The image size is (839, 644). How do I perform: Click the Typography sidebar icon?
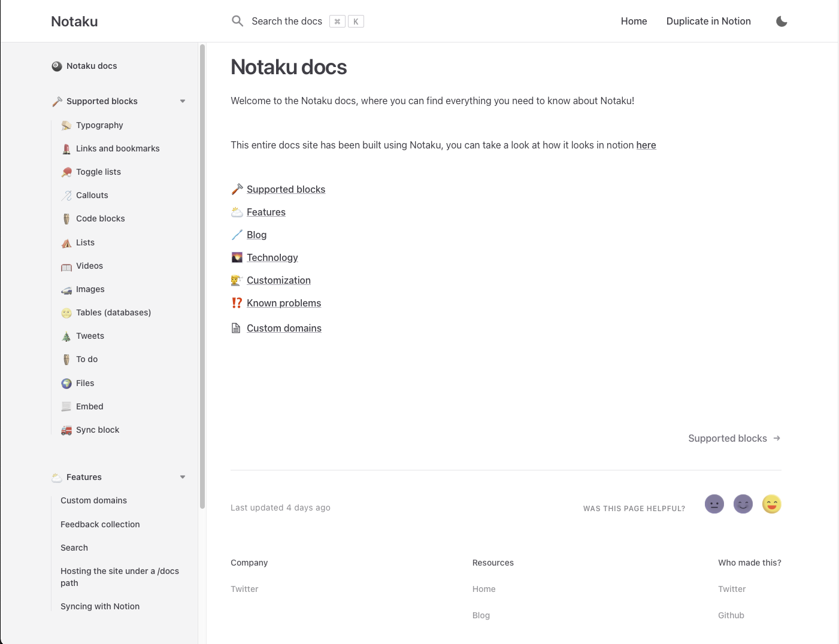(66, 125)
